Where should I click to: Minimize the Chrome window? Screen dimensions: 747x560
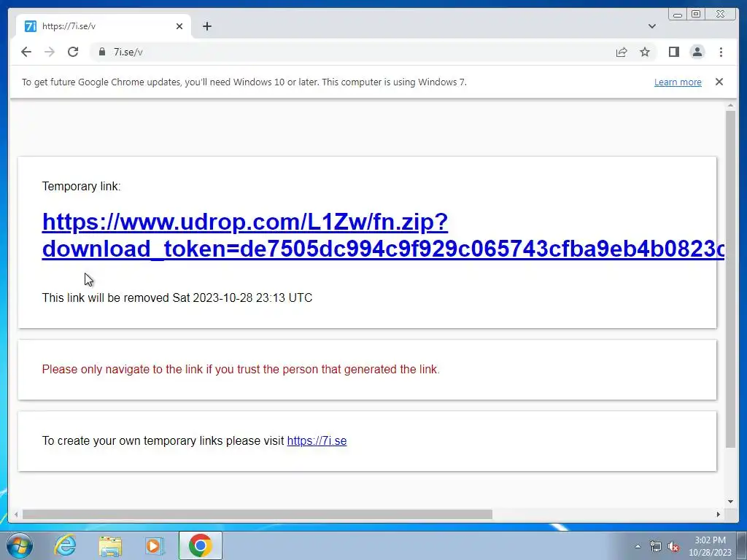coord(678,15)
